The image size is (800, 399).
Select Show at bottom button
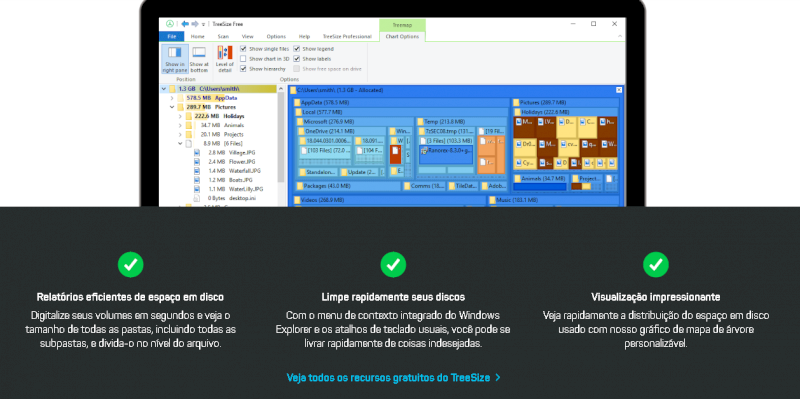pos(199,59)
